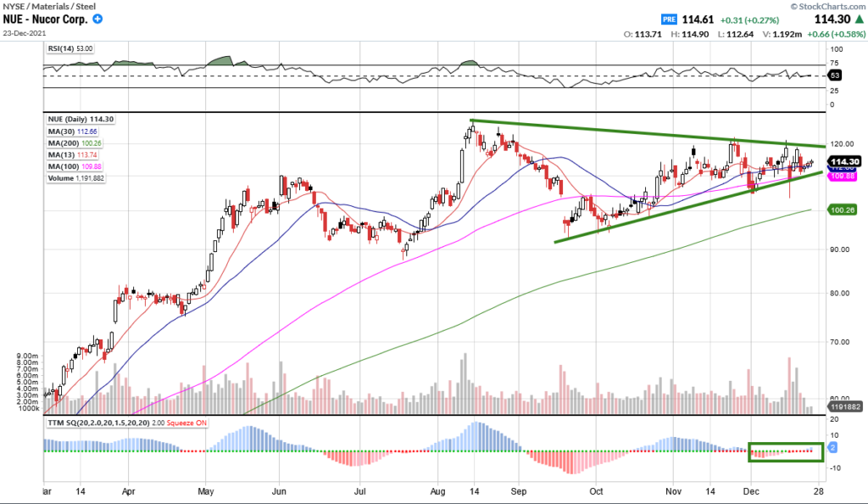Click the volume 1191882 tag on right axis

coord(844,408)
